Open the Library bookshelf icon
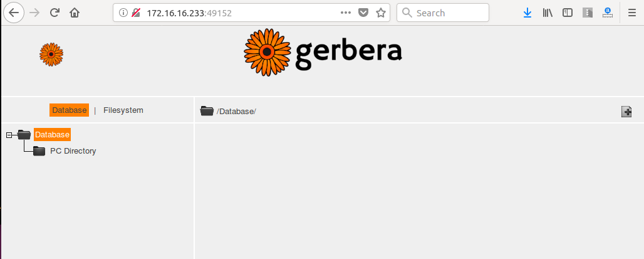The height and width of the screenshot is (259, 644). 548,13
